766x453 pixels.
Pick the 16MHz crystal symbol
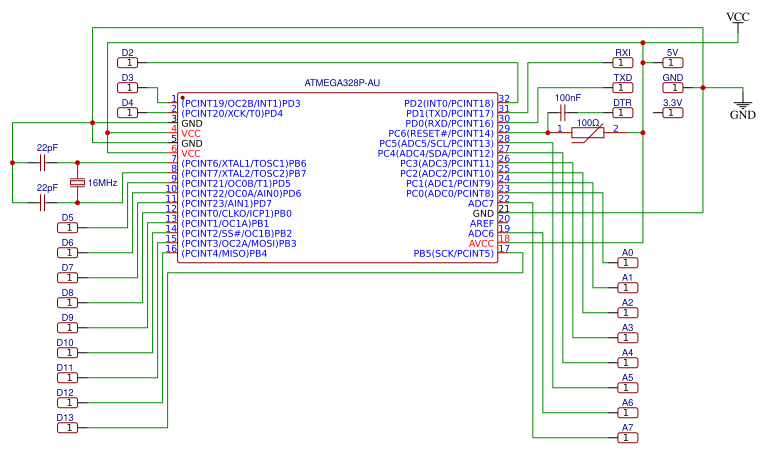pos(77,182)
